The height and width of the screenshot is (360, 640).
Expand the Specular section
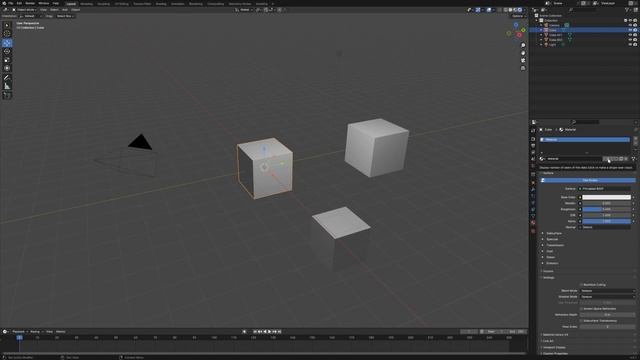[x=552, y=240]
